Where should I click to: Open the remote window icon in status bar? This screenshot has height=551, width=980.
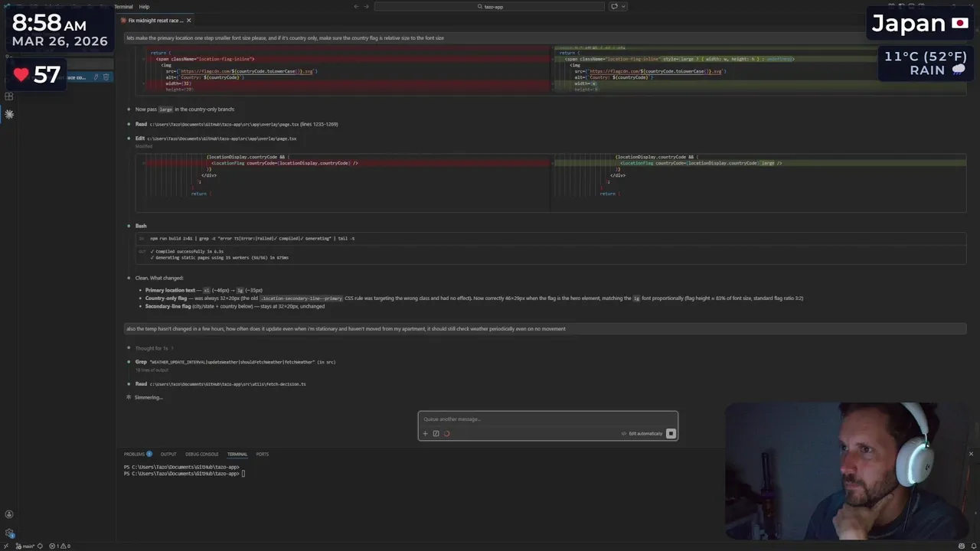tap(5, 546)
